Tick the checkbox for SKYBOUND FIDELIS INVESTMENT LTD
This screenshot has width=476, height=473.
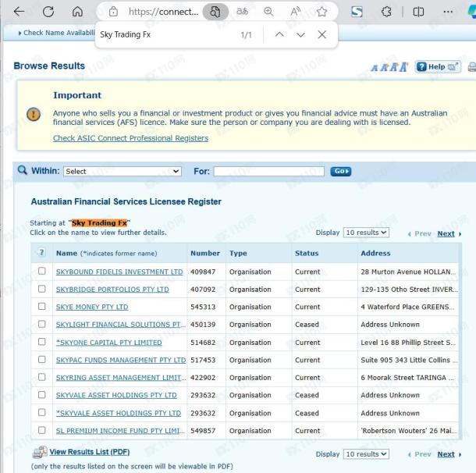[42, 271]
